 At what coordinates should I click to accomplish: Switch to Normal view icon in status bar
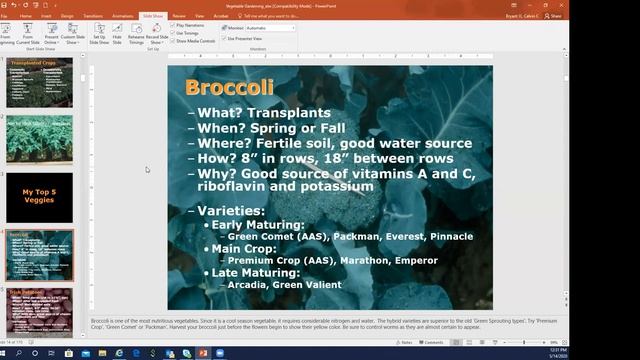click(x=456, y=342)
